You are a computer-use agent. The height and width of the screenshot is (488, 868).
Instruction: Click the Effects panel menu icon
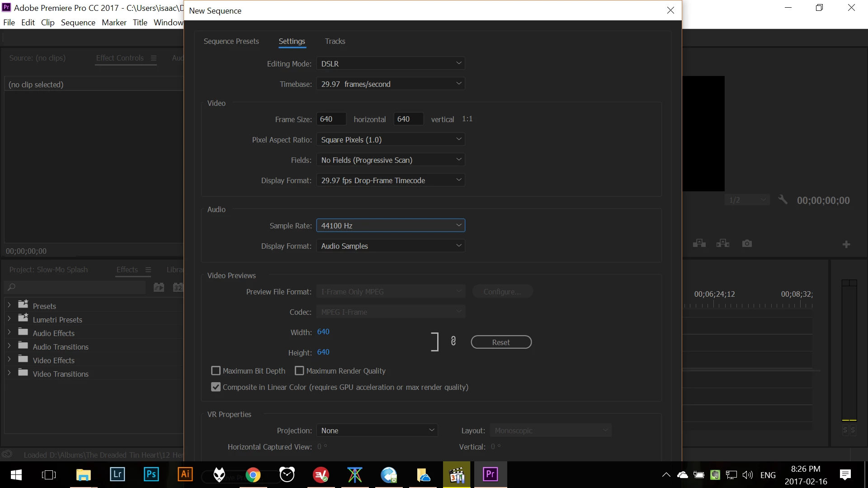click(x=148, y=270)
